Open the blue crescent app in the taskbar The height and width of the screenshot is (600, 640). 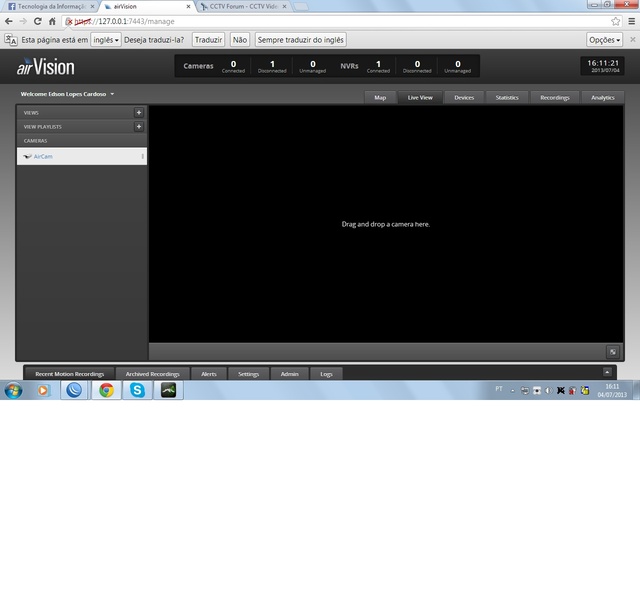pyautogui.click(x=74, y=391)
